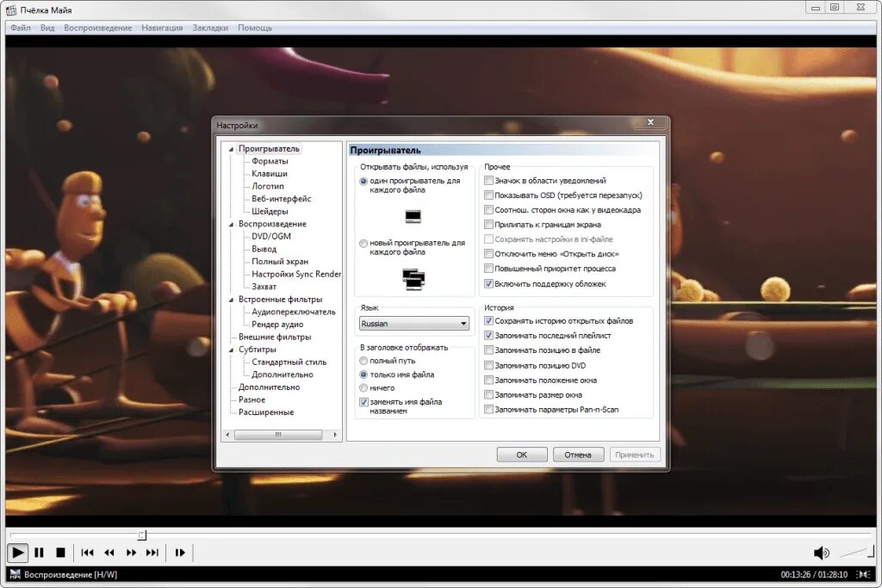Open the Файл menu
Viewport: 882px width, 588px height.
coord(21,28)
